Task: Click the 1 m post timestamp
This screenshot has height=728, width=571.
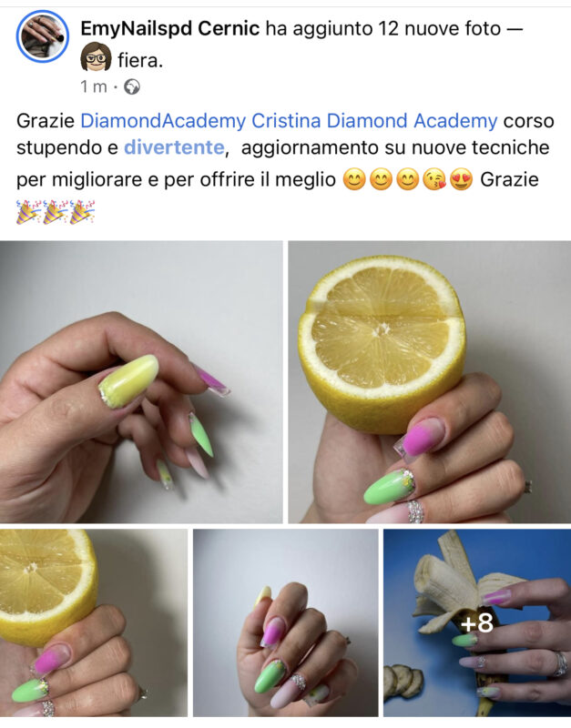Action: (94, 86)
